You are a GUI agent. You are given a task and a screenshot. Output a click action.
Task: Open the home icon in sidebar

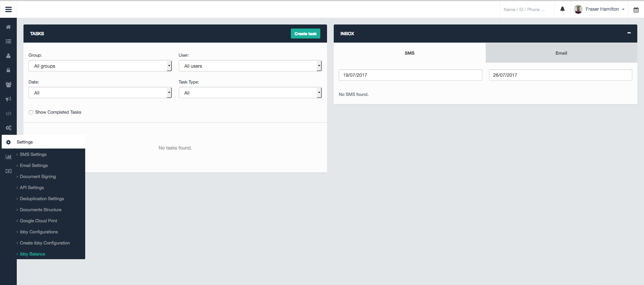point(8,27)
